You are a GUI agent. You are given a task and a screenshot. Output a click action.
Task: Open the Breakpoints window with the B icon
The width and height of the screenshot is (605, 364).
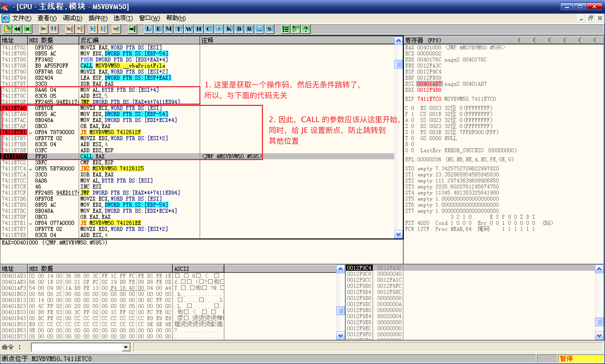click(239, 29)
